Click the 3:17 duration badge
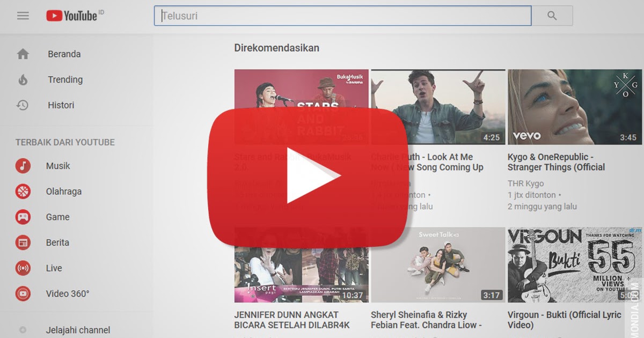The width and height of the screenshot is (644, 338). point(491,295)
